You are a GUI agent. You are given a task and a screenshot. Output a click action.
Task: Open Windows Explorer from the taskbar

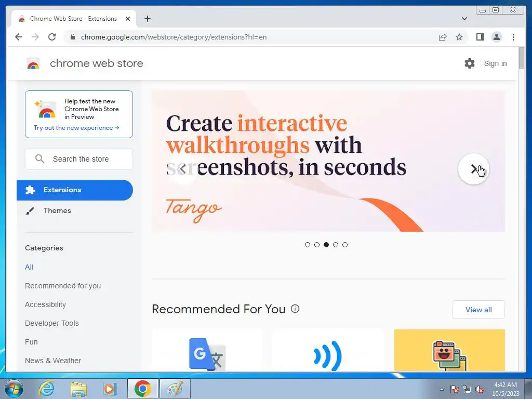78,389
